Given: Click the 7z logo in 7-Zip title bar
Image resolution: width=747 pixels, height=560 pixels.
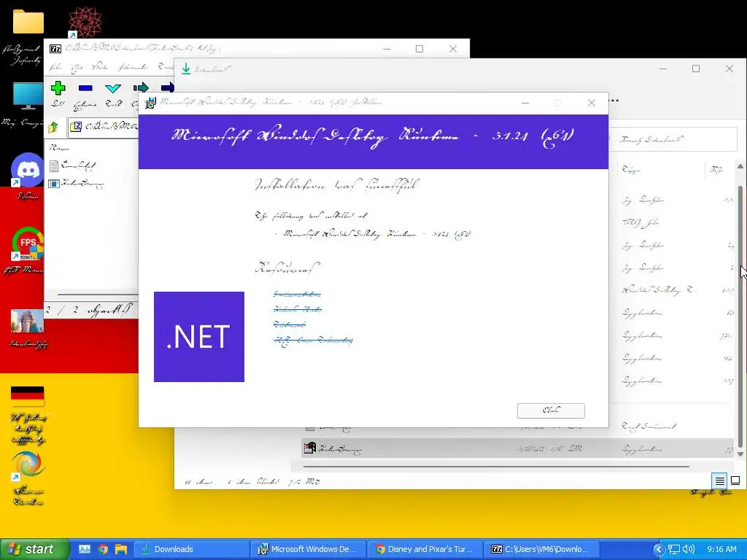Looking at the screenshot, I should point(55,49).
